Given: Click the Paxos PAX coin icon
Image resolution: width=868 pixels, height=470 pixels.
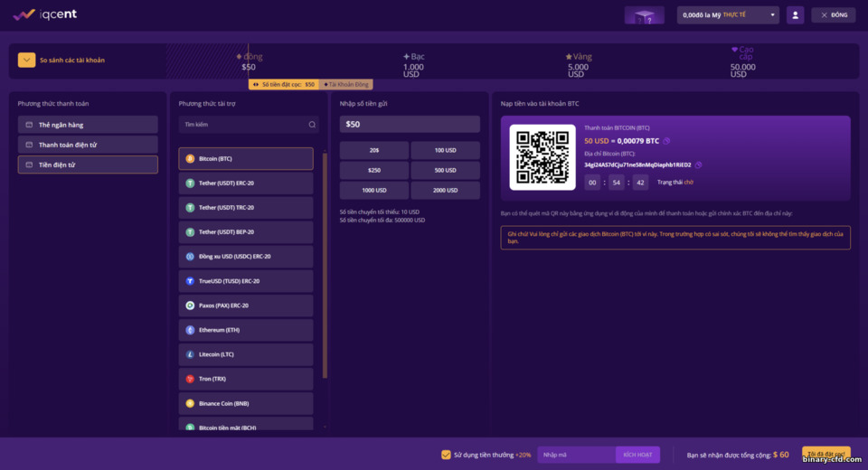Looking at the screenshot, I should click(190, 305).
